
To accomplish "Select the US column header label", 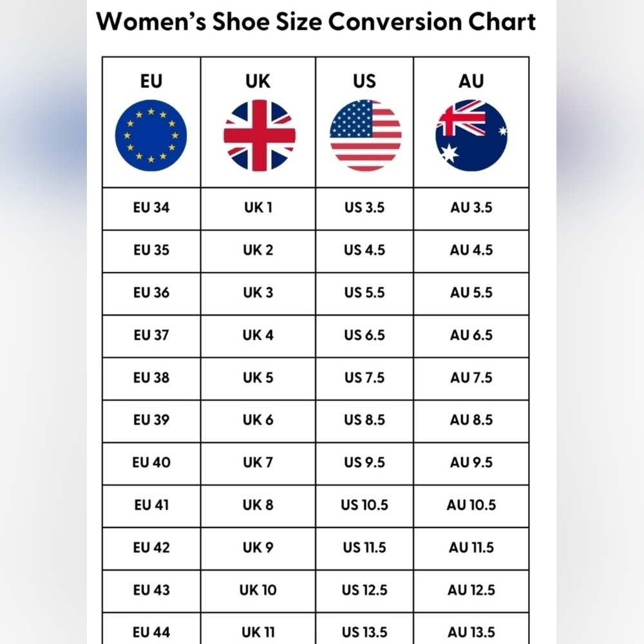I will tap(365, 81).
